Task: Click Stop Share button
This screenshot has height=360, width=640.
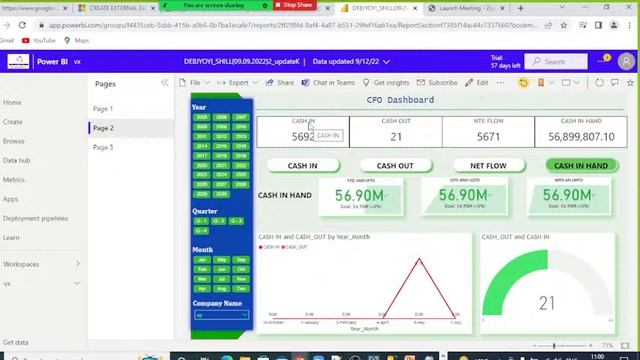Action: (295, 5)
